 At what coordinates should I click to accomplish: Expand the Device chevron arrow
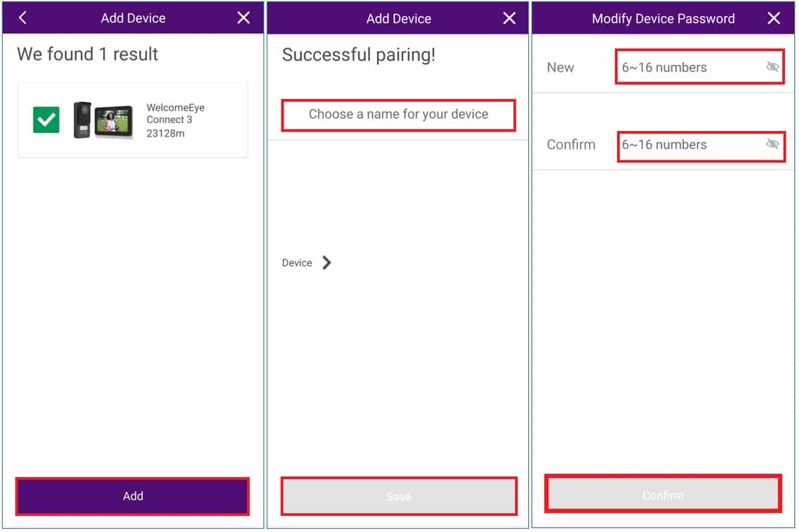327,263
